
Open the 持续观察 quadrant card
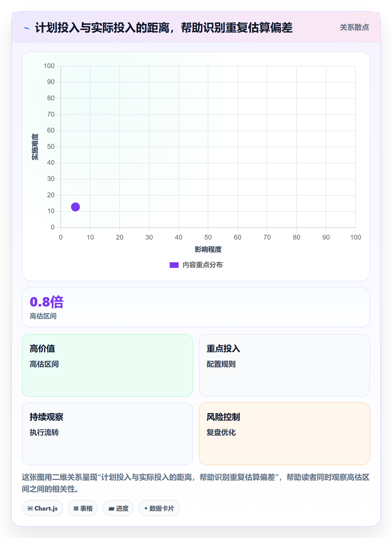(108, 434)
